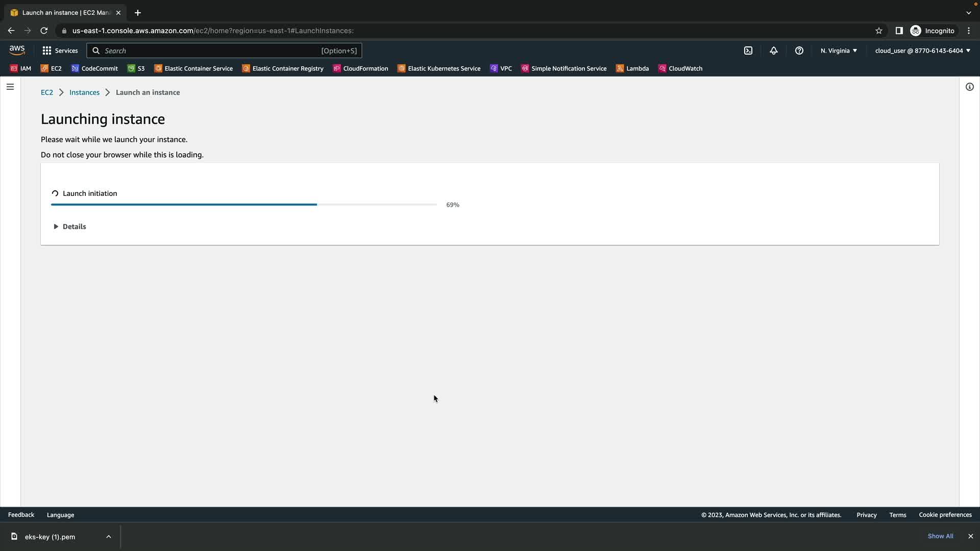Reload the page in the browser
Screen dimensions: 980x551
pyautogui.click(x=44, y=31)
